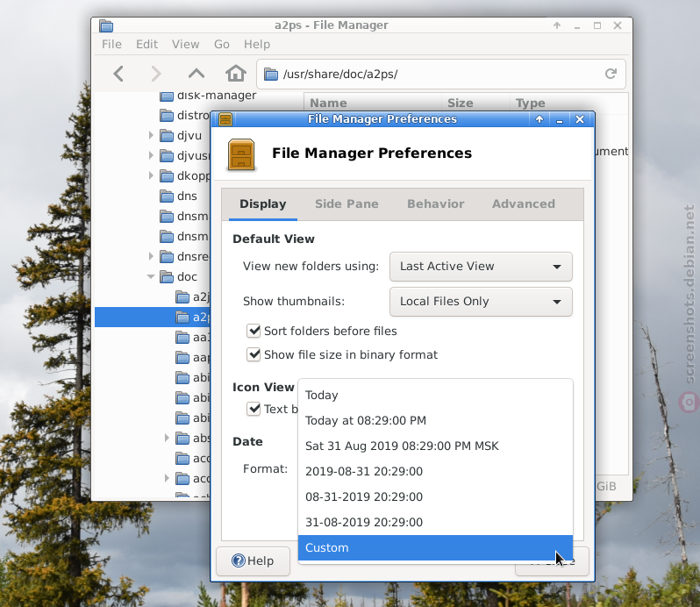This screenshot has width=700, height=607.
Task: Go back using the left arrow
Action: pyautogui.click(x=118, y=74)
